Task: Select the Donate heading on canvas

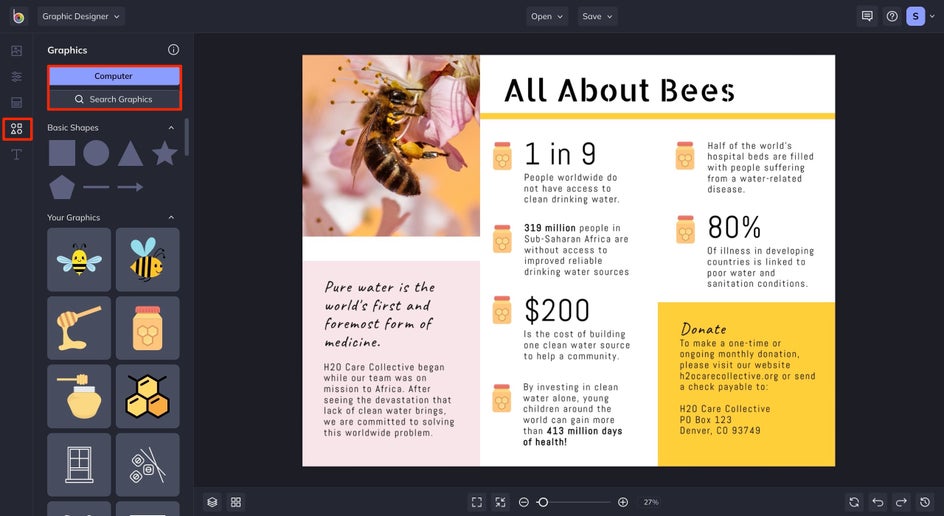Action: click(x=703, y=329)
